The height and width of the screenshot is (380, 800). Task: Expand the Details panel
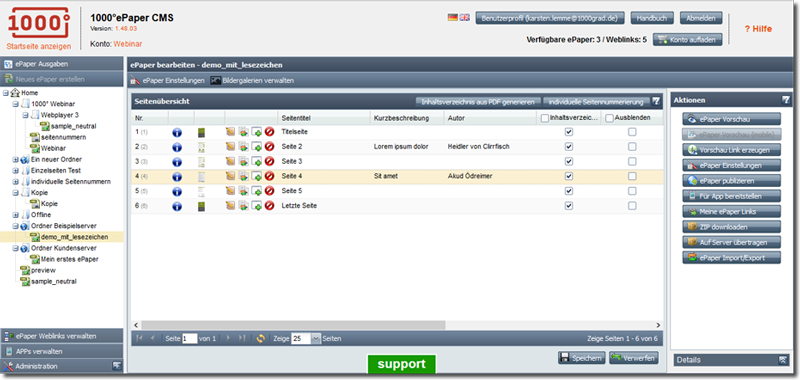pos(783,360)
